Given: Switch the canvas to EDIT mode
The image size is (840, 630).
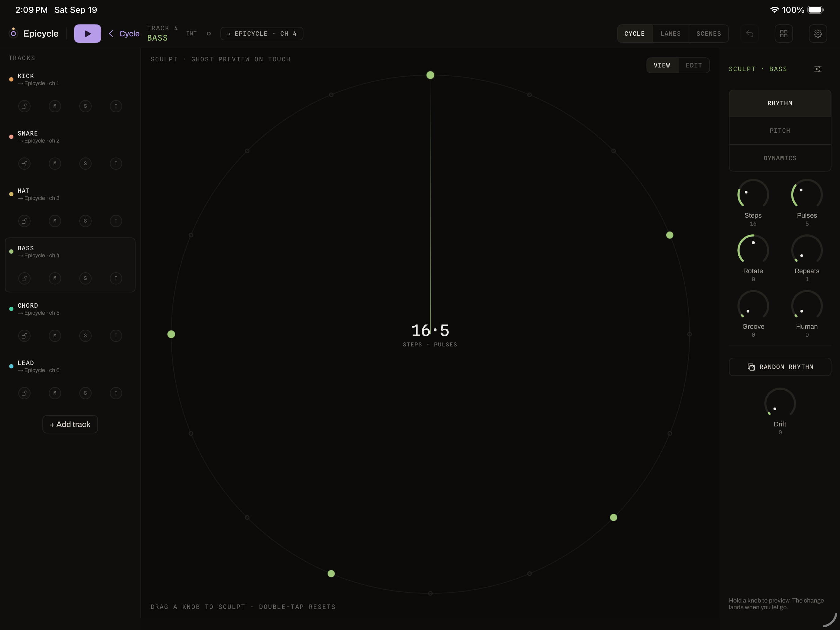Looking at the screenshot, I should tap(694, 65).
